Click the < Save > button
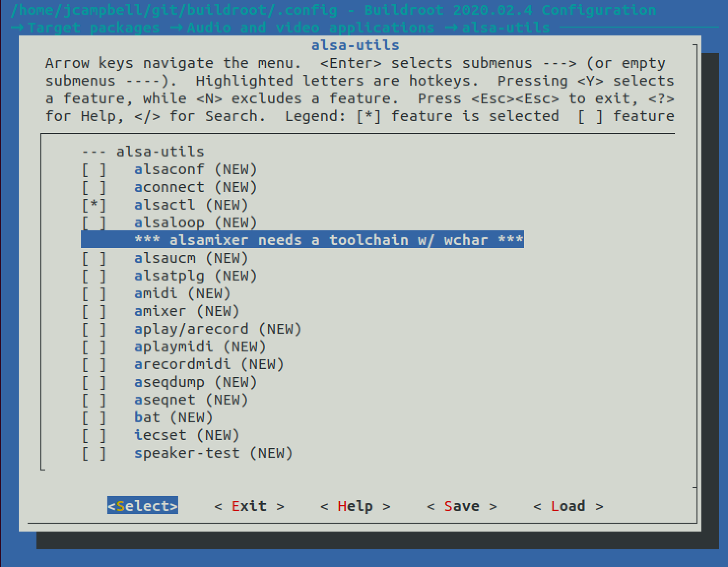 (462, 506)
